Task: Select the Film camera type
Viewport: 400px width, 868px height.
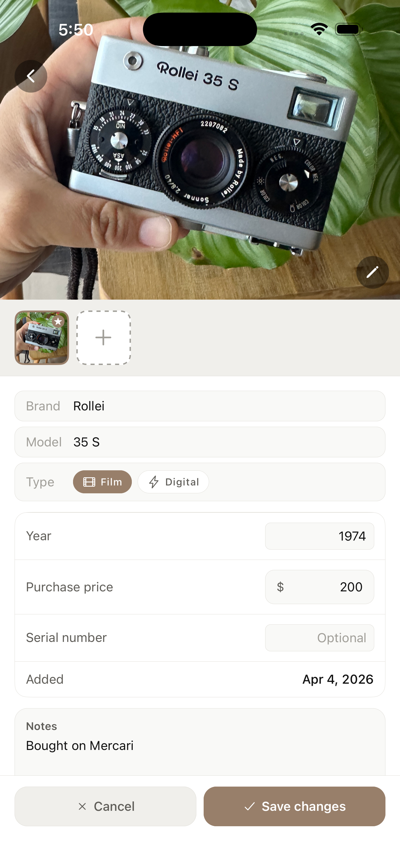Action: click(102, 482)
